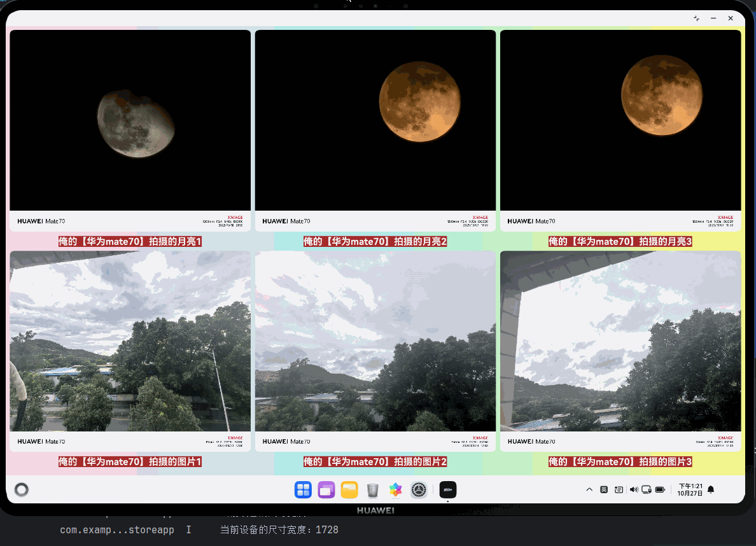The image size is (756, 546).
Task: Open the app grid launcher in the dock
Action: coord(303,490)
